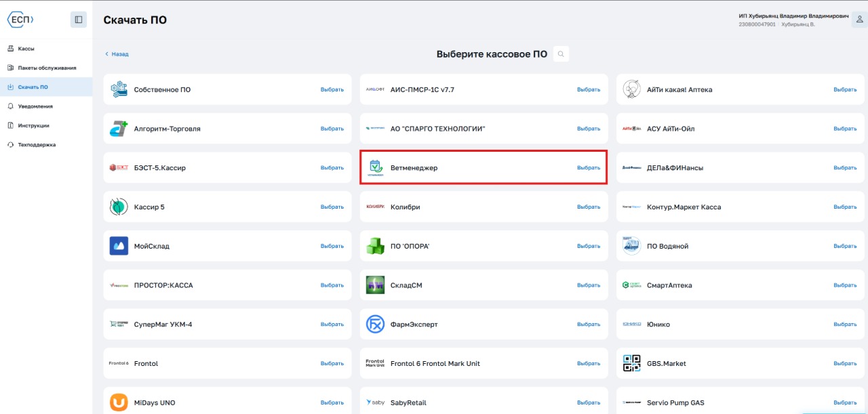
Task: Open the user profile icon
Action: tap(859, 20)
